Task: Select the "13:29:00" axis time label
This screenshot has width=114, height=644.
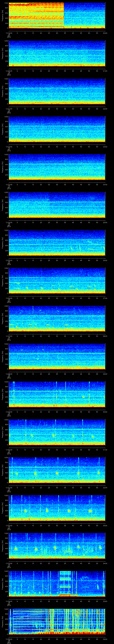Action: [9, 412]
